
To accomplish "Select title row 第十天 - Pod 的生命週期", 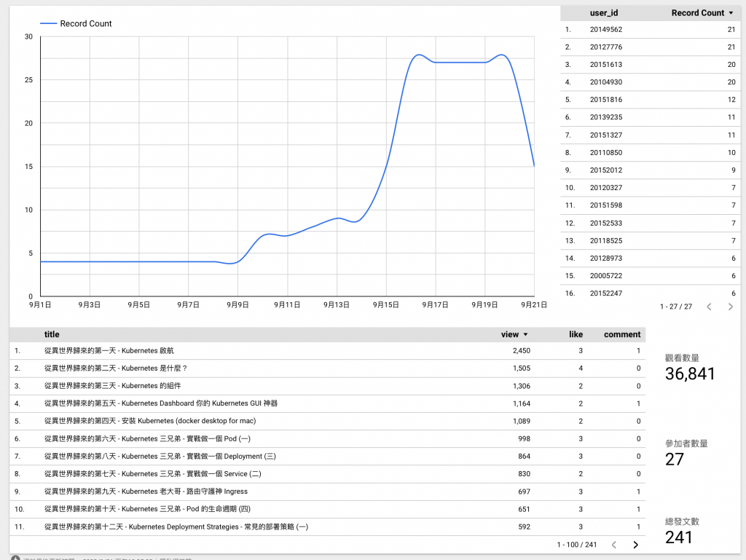I will tap(327, 509).
